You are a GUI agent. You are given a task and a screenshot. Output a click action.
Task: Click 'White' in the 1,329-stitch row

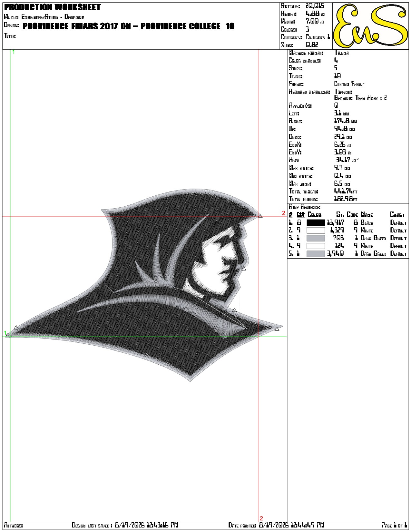click(367, 230)
